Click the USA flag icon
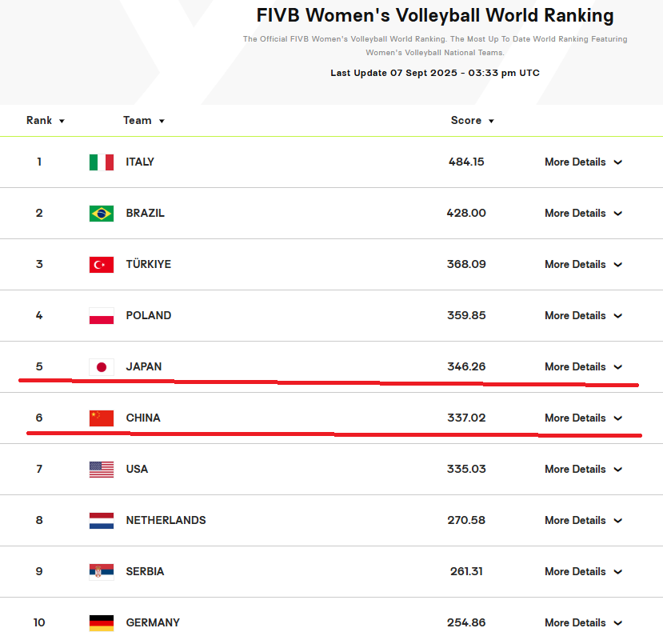This screenshot has height=644, width=663. tap(102, 470)
